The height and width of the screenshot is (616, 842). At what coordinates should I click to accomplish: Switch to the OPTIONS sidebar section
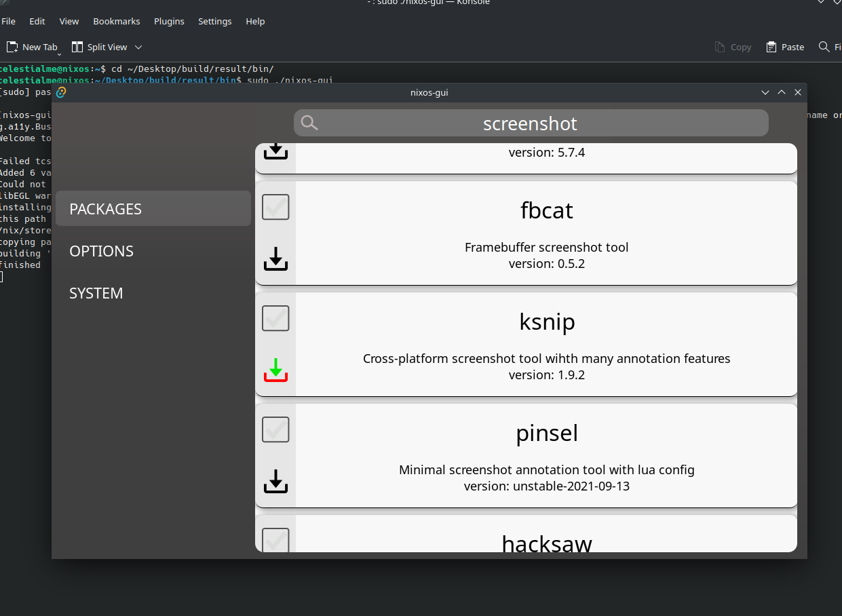[x=153, y=251]
